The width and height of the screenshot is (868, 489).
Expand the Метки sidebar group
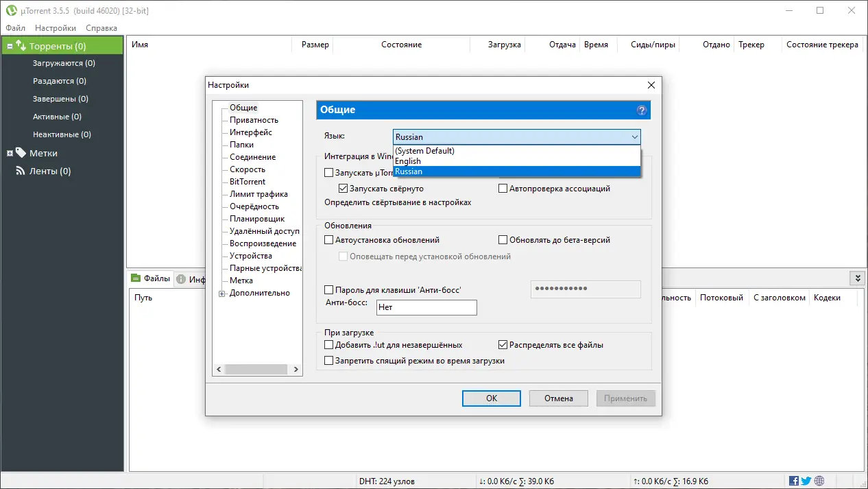click(x=10, y=153)
